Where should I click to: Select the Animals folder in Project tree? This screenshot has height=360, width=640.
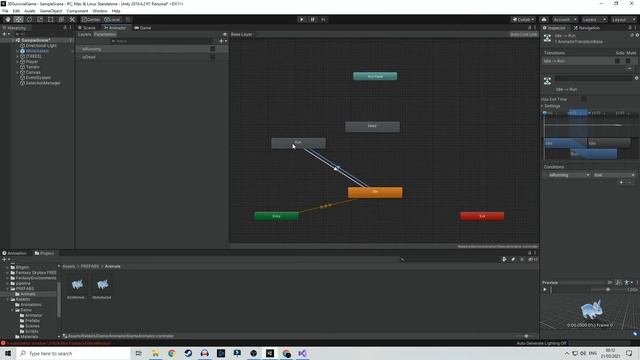[28, 294]
